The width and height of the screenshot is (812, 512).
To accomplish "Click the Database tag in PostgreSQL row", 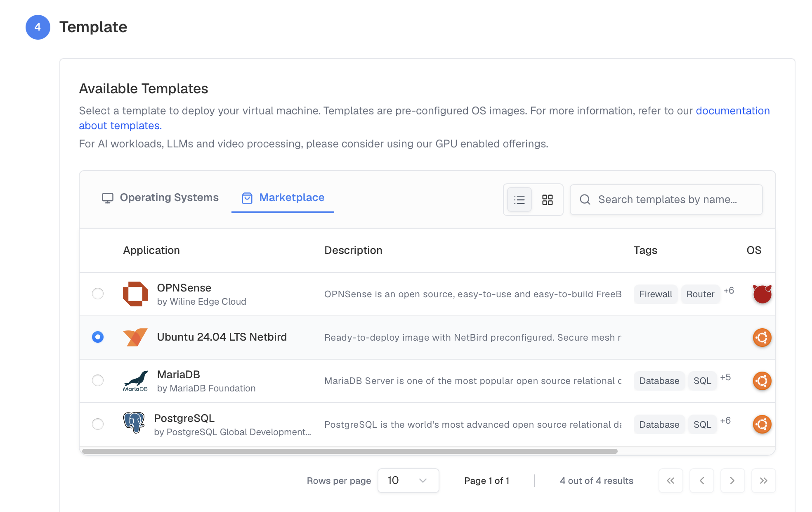I will [x=659, y=425].
